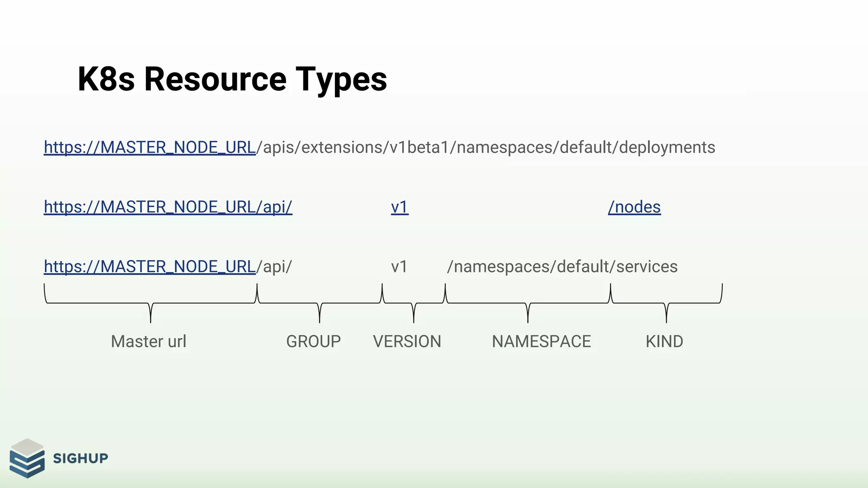Click the /api/ text in services row
The width and height of the screenshot is (868, 488).
(275, 267)
